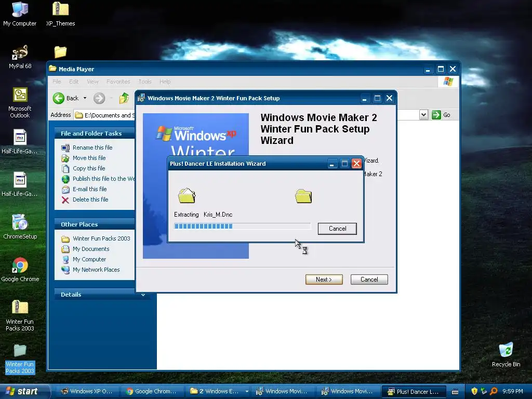Open the Address bar dropdown arrow
Image resolution: width=532 pixels, height=399 pixels.
tap(423, 115)
